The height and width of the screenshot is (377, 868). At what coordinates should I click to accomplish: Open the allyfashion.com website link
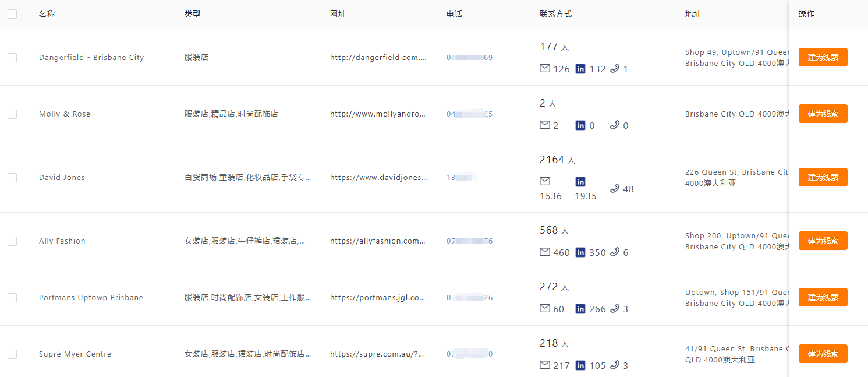[378, 241]
